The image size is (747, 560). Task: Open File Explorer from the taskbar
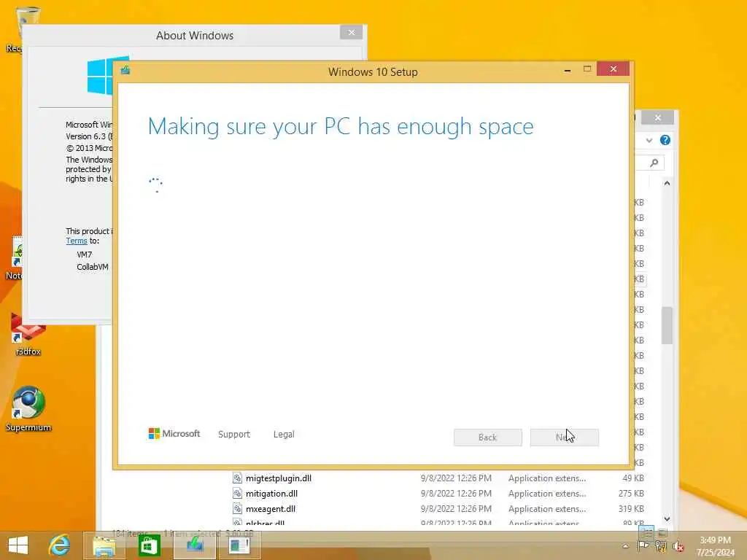pos(104,545)
